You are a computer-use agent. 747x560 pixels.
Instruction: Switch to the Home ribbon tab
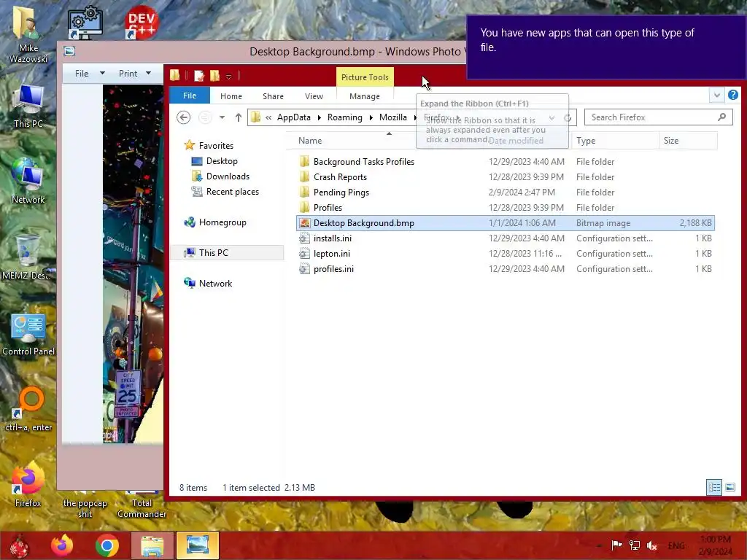pyautogui.click(x=231, y=96)
